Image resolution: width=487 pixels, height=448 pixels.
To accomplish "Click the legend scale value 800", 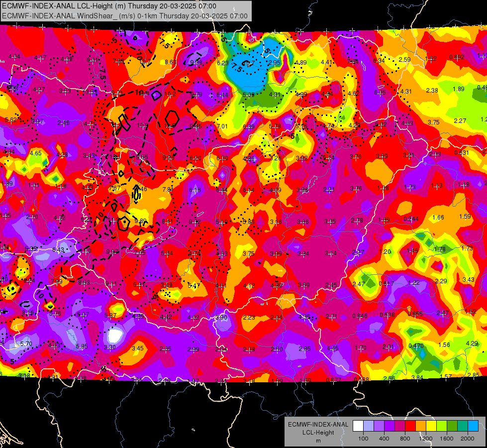I will click(405, 439).
